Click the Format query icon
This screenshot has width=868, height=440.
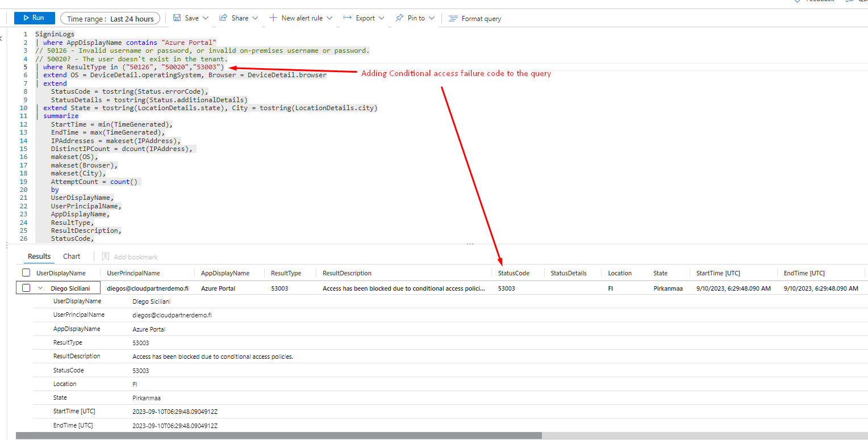pyautogui.click(x=453, y=19)
